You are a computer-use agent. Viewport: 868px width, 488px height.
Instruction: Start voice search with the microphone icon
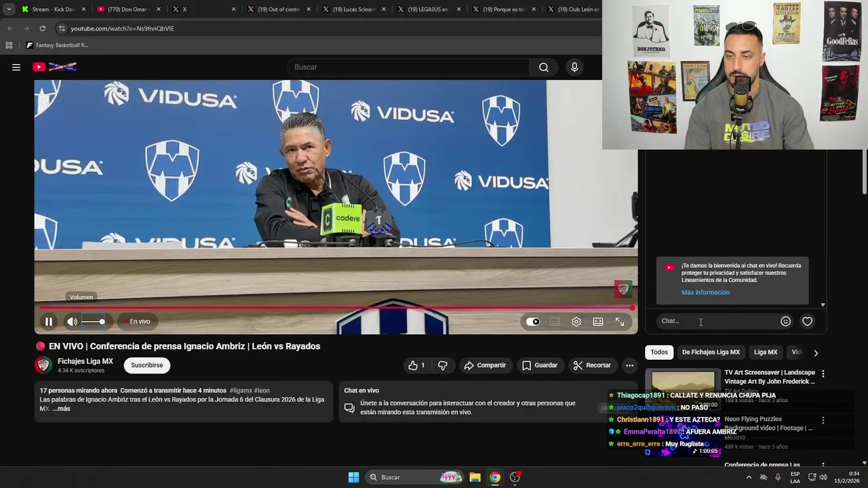(574, 67)
